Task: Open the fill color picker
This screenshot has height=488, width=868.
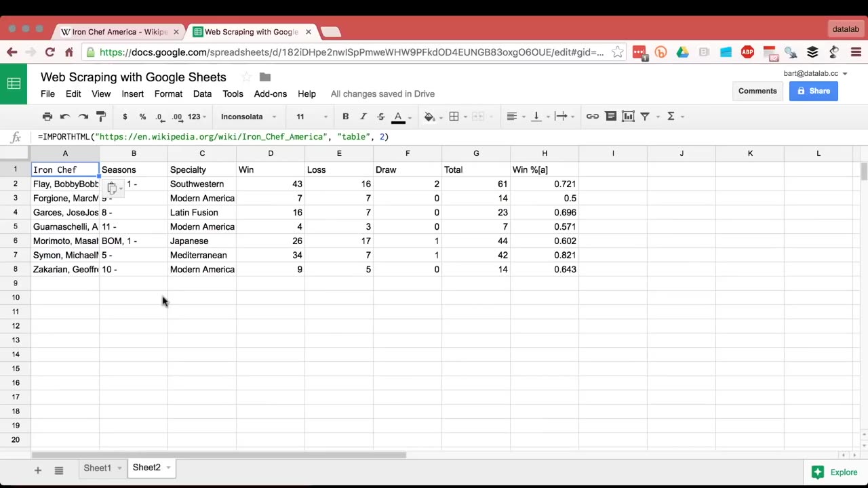Action: coord(430,117)
